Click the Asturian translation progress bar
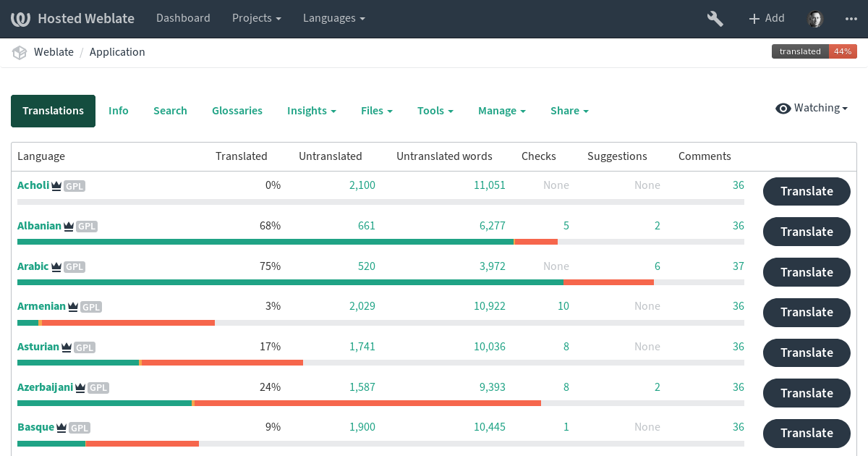This screenshot has width=868, height=456. point(380,363)
